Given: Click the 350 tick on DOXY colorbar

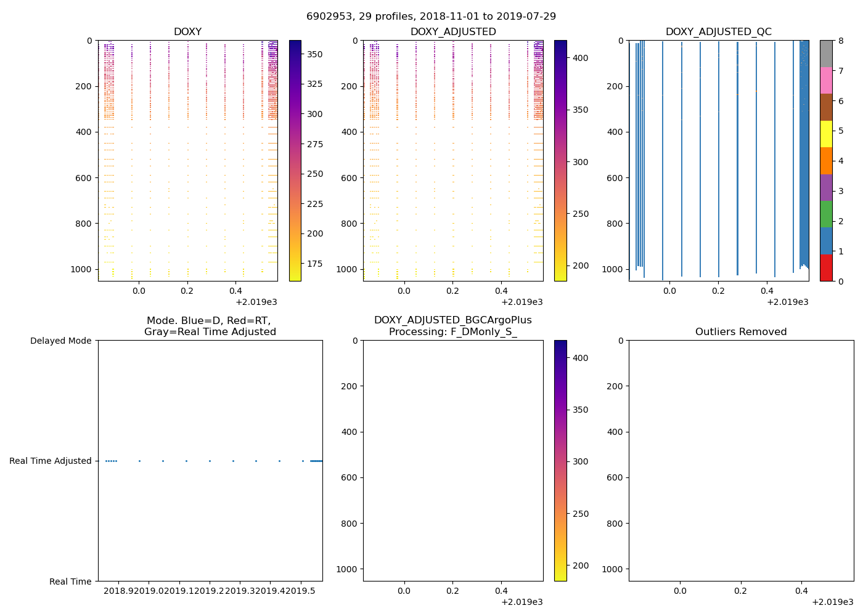Looking at the screenshot, I should point(314,54).
